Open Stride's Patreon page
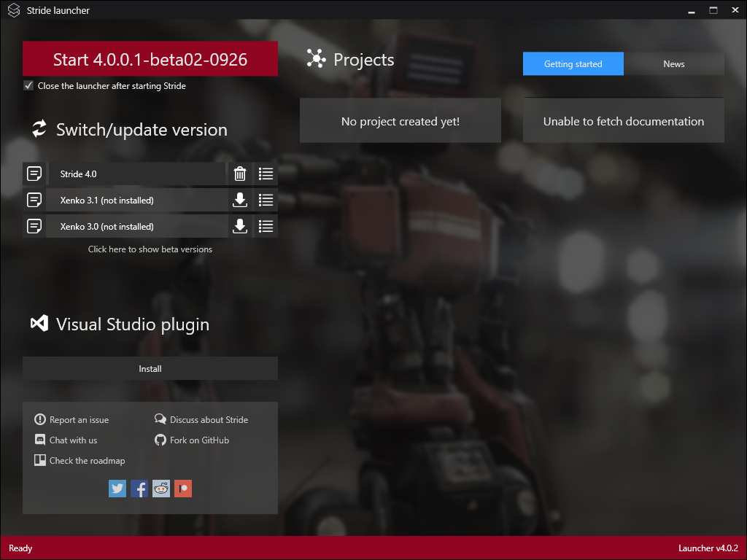Image resolution: width=747 pixels, height=560 pixels. (182, 488)
